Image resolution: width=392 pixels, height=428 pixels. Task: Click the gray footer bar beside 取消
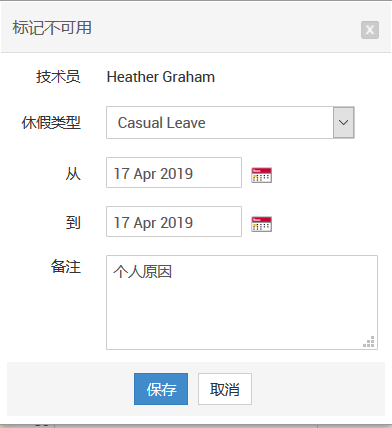coord(318,389)
